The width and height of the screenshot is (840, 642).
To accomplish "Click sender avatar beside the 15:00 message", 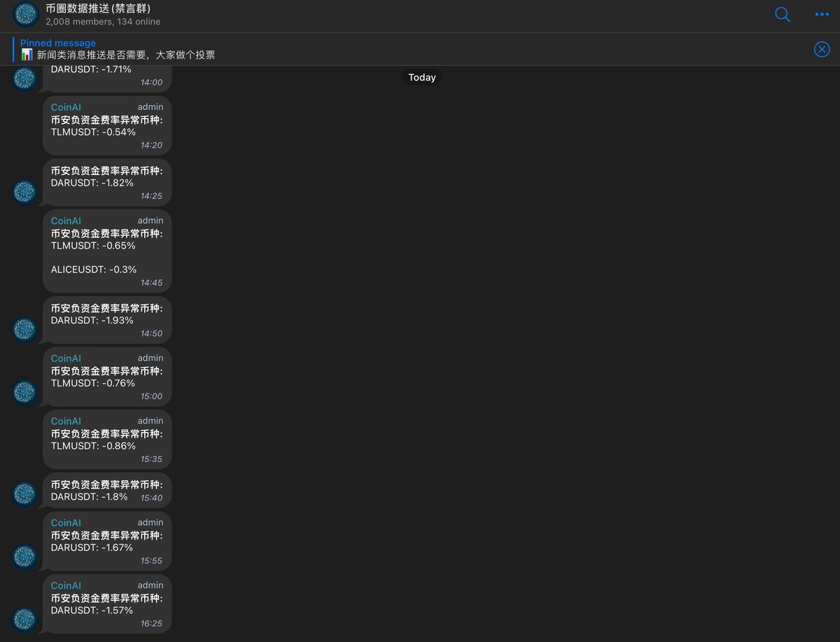I will [25, 393].
